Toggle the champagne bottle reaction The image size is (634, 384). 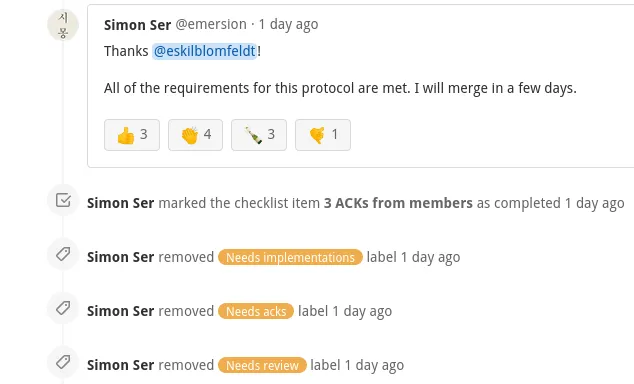(x=259, y=135)
